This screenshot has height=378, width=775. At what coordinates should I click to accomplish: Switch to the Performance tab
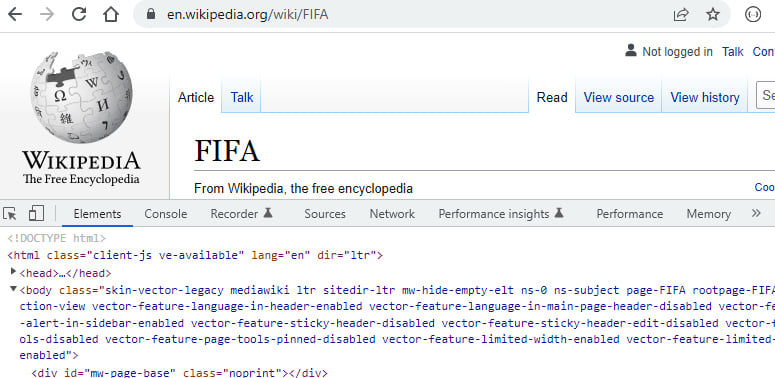(629, 214)
